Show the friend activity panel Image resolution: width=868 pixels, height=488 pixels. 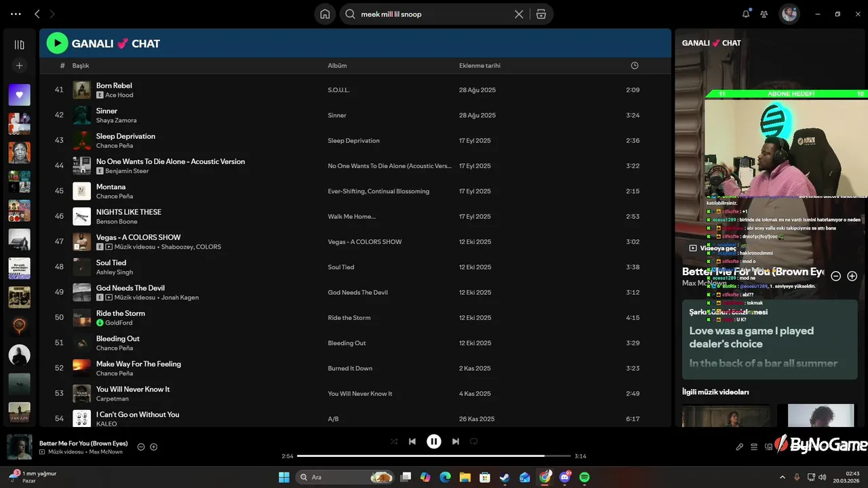tap(764, 14)
